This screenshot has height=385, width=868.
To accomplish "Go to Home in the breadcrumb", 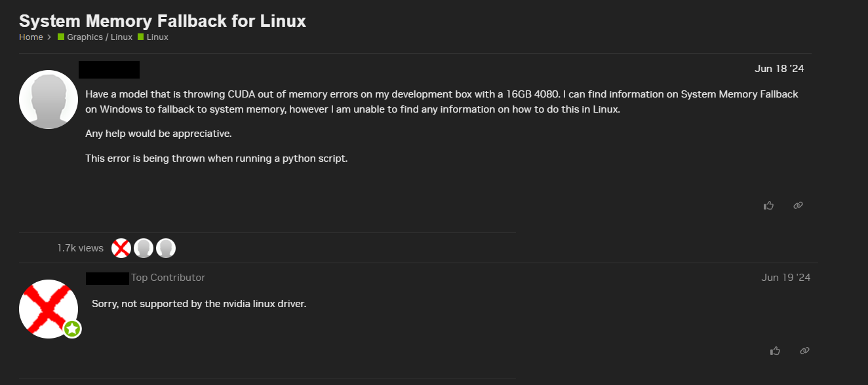I will [x=31, y=37].
